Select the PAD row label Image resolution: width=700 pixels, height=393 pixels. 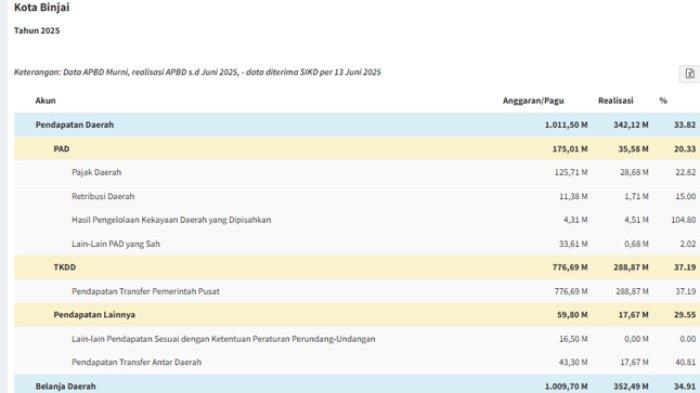coord(61,149)
